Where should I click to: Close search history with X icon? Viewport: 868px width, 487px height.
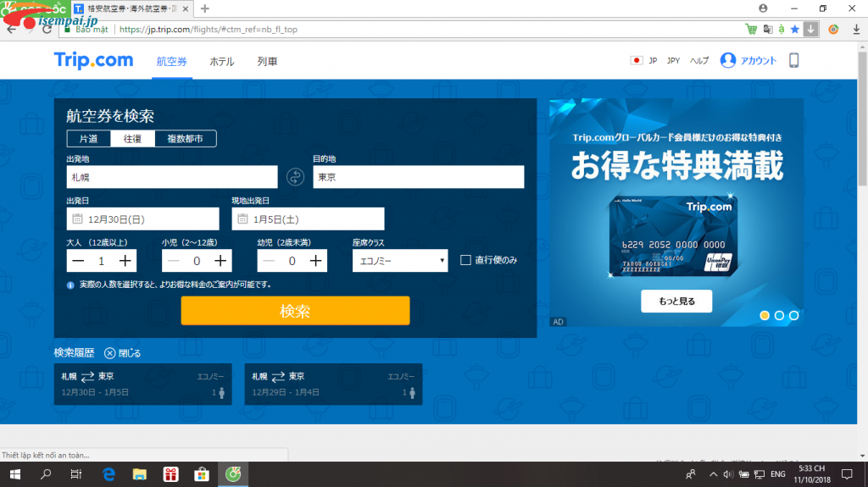pos(109,353)
